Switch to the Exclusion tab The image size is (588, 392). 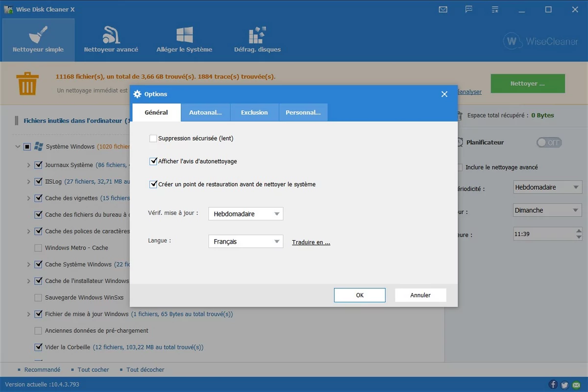tap(254, 112)
